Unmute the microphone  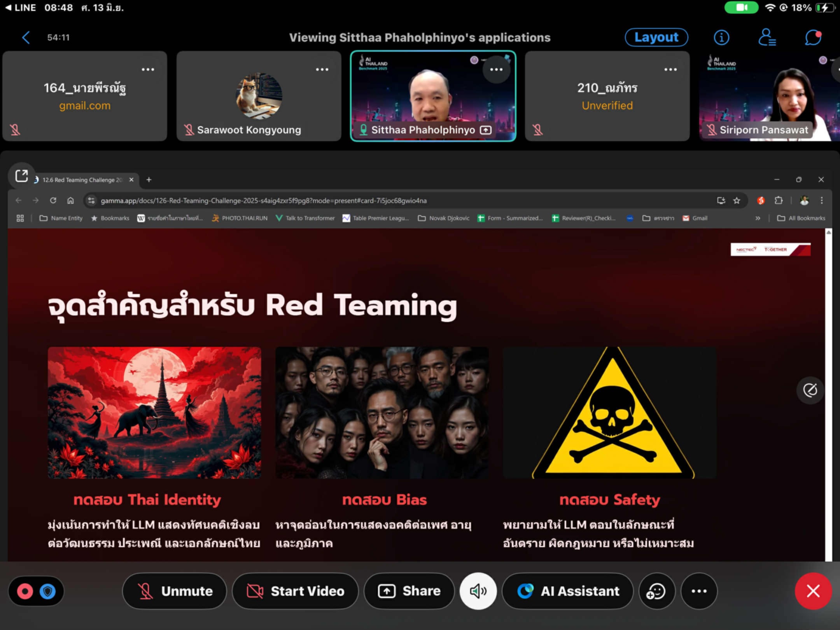point(175,591)
